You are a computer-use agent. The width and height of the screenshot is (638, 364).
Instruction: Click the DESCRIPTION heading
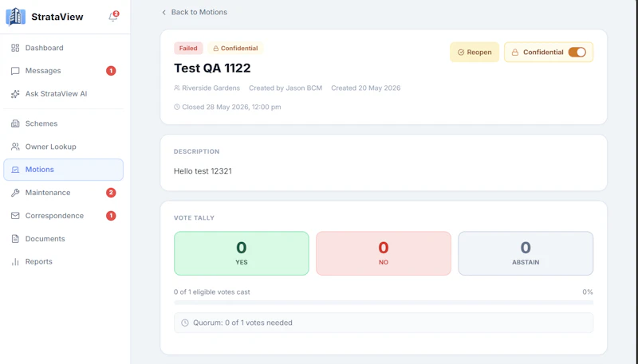tap(196, 151)
